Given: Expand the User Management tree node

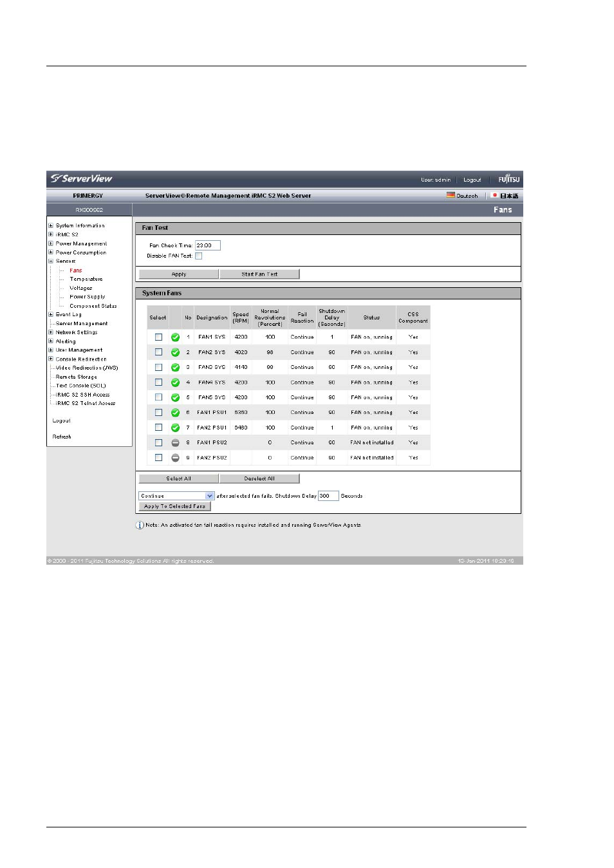Looking at the screenshot, I should tap(51, 350).
